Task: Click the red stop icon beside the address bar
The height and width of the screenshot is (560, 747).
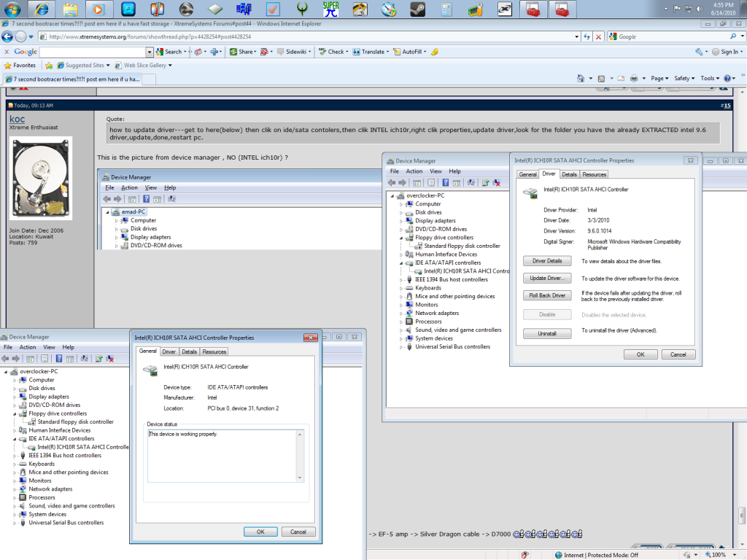Action: pyautogui.click(x=598, y=36)
